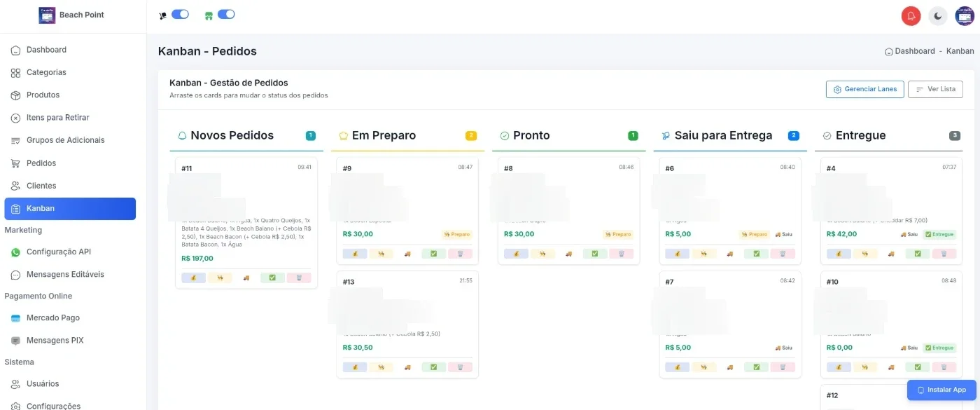Click the trash icon on order #6
The image size is (980, 410).
pos(783,254)
